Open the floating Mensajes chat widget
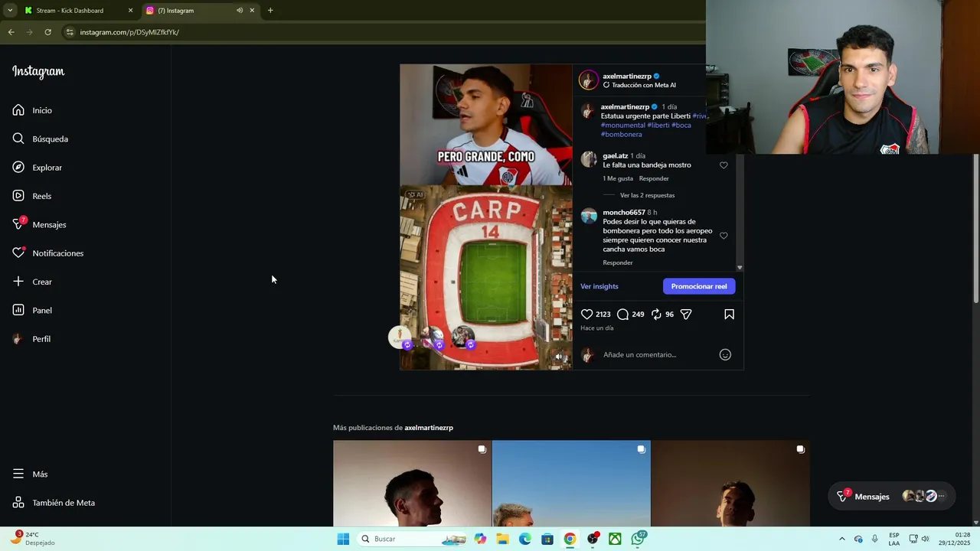This screenshot has height=551, width=980. (x=892, y=497)
